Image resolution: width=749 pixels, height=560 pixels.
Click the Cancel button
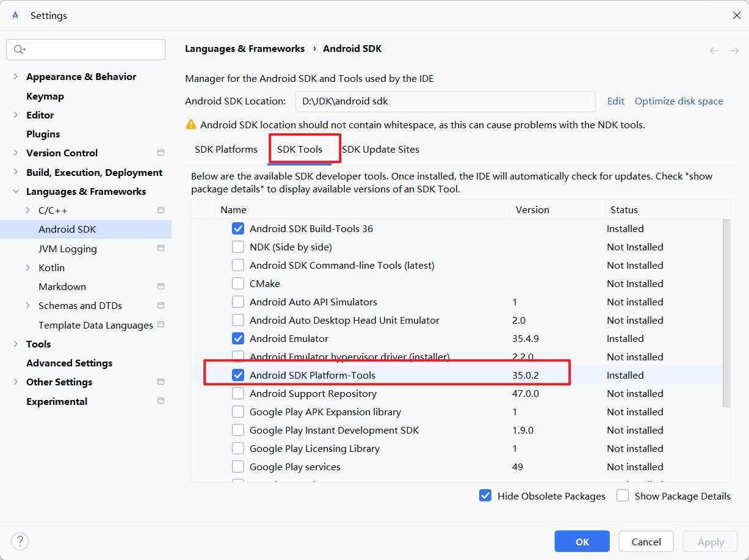pos(646,541)
